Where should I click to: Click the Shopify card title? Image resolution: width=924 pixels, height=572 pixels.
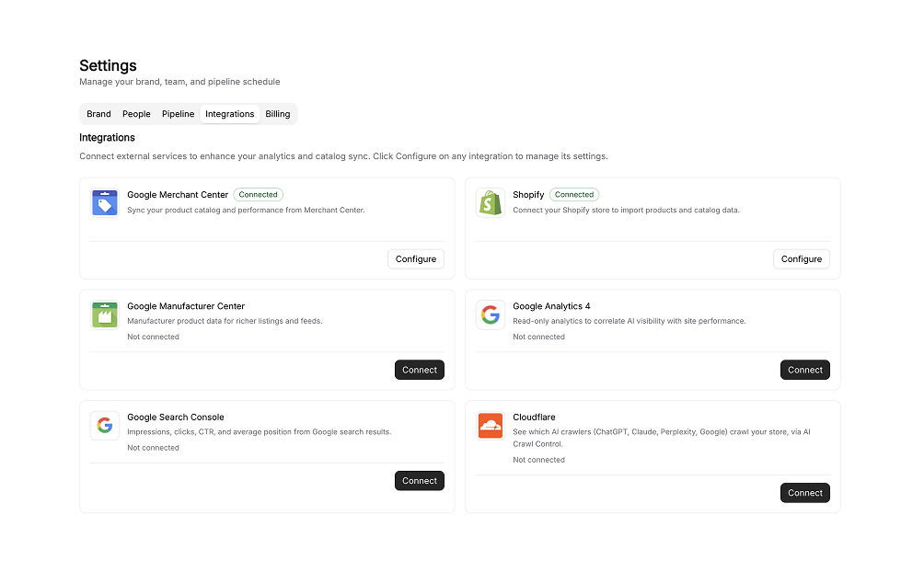coord(528,194)
